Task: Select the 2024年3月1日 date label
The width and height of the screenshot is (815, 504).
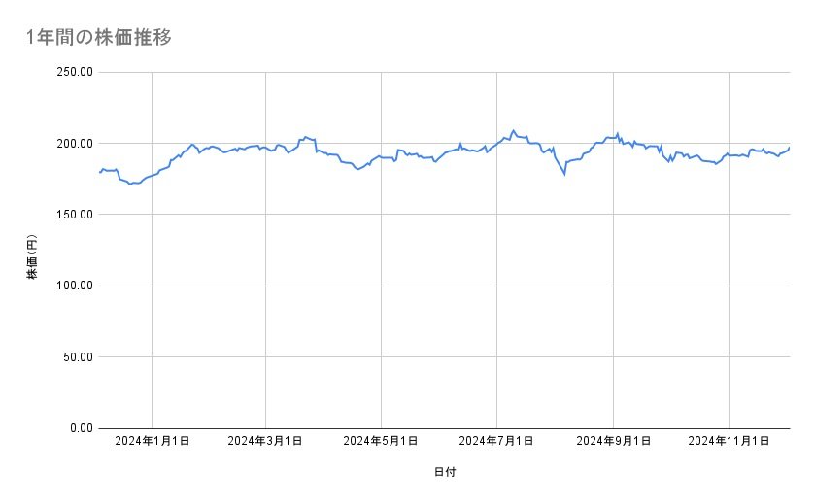Action: (265, 442)
